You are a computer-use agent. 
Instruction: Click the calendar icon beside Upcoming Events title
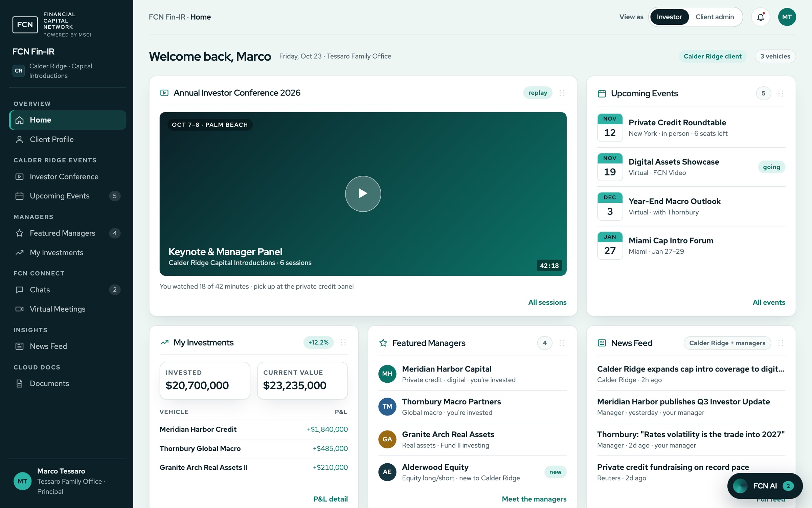coord(602,93)
